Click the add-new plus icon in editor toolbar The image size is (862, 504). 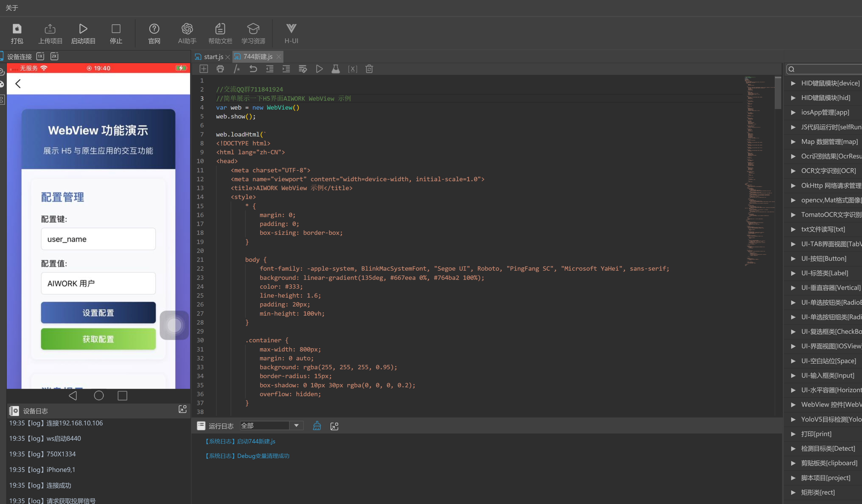click(204, 69)
